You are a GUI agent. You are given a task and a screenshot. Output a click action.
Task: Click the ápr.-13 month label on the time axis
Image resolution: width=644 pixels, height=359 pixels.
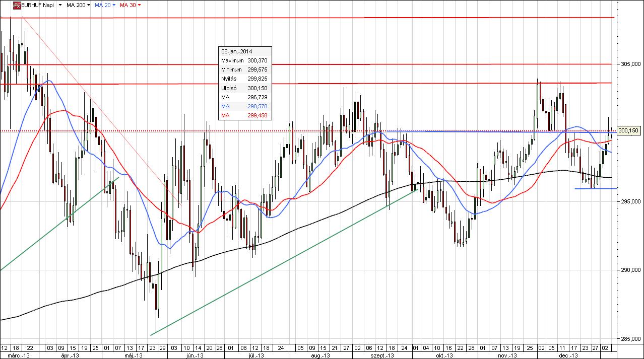pos(71,355)
